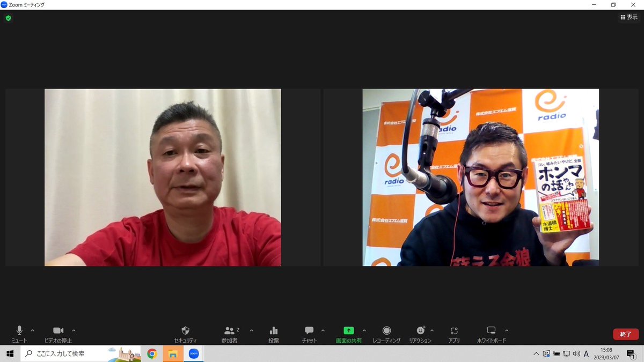Maximize or restore the Zoom window
This screenshot has width=644, height=362.
pos(613,4)
